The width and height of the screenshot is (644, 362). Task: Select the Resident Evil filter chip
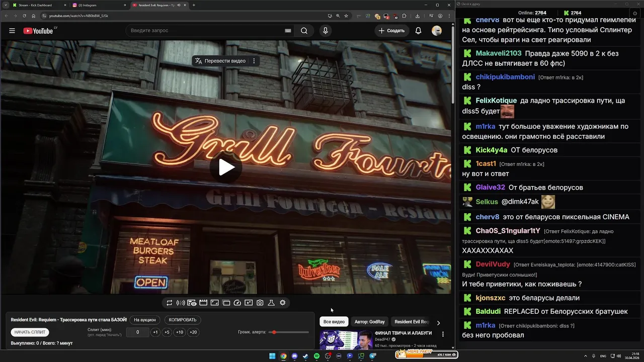pyautogui.click(x=412, y=322)
